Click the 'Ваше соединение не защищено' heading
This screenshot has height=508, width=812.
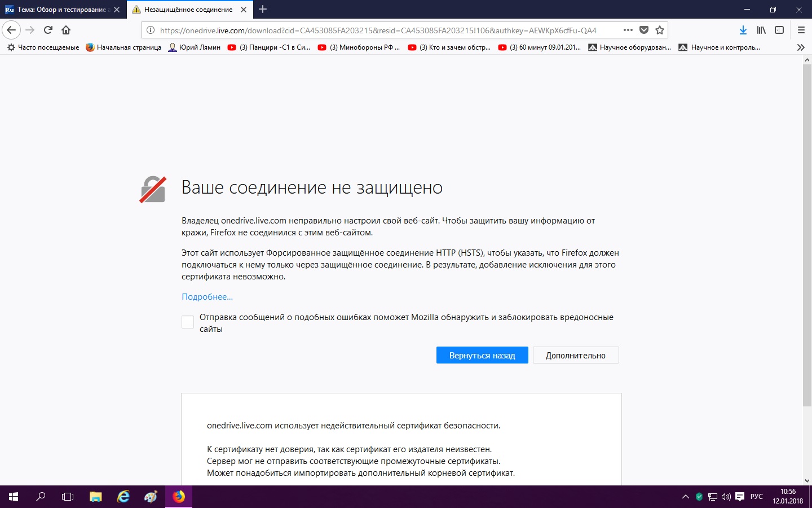[x=312, y=187]
